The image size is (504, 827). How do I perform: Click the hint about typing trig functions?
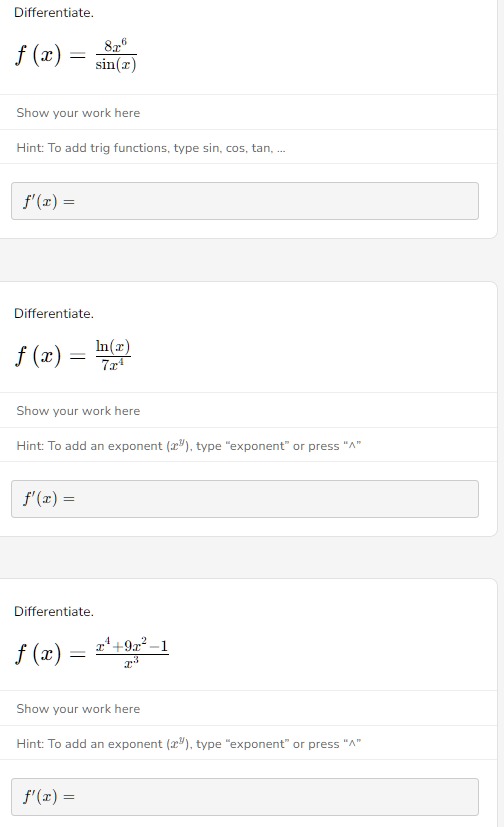pos(151,148)
